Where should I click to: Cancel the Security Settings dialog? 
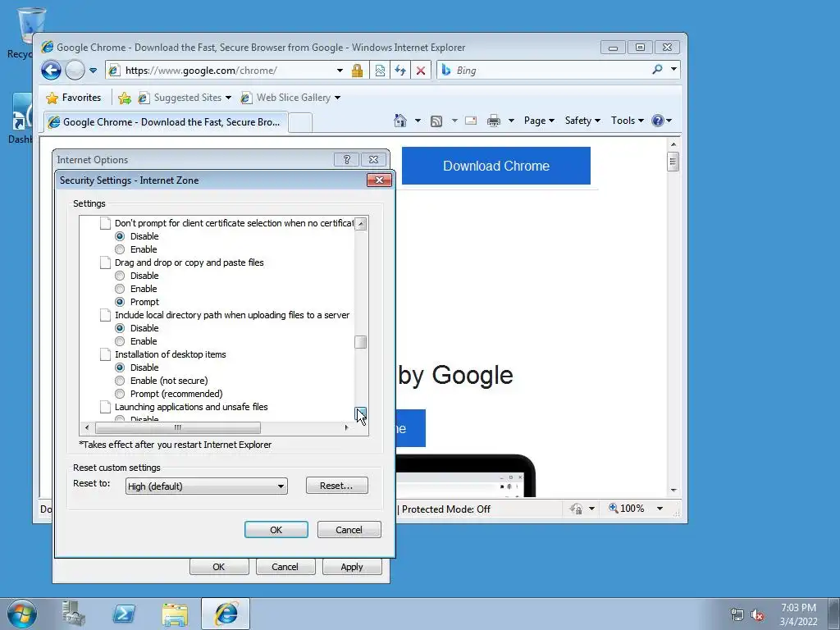(349, 529)
